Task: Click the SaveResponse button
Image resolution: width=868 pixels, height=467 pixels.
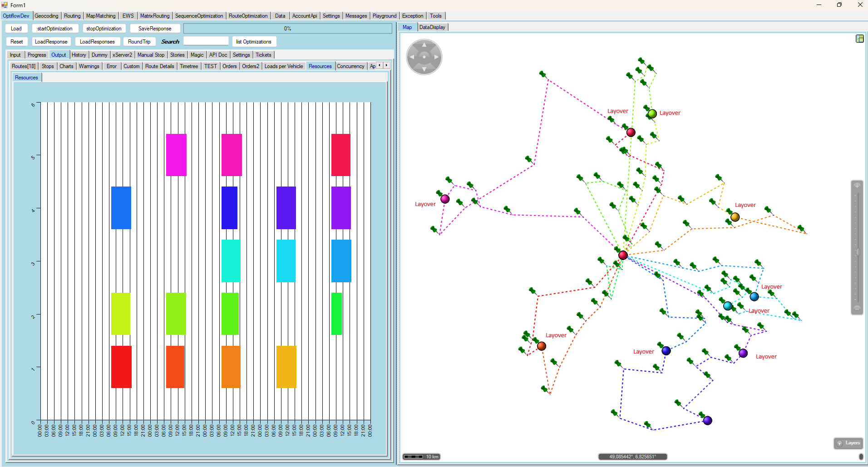Action: (155, 29)
